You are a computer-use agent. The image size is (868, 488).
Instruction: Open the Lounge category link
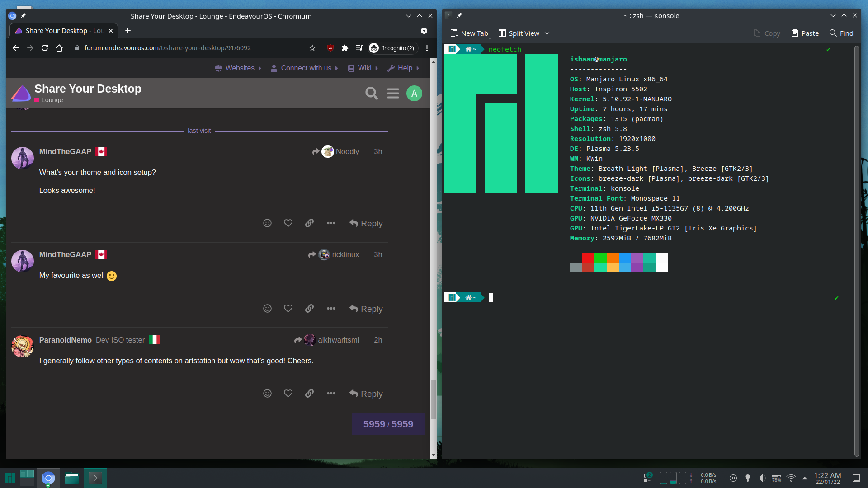click(x=49, y=100)
